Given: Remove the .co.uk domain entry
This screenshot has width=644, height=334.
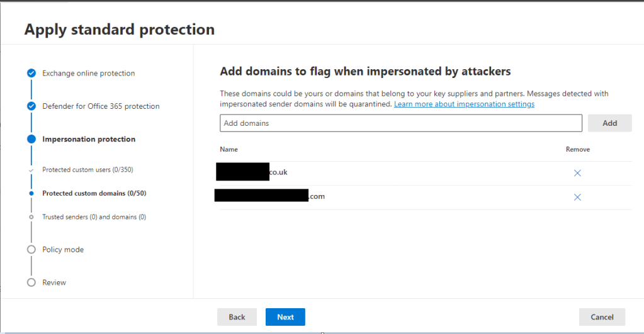Looking at the screenshot, I should [x=577, y=173].
